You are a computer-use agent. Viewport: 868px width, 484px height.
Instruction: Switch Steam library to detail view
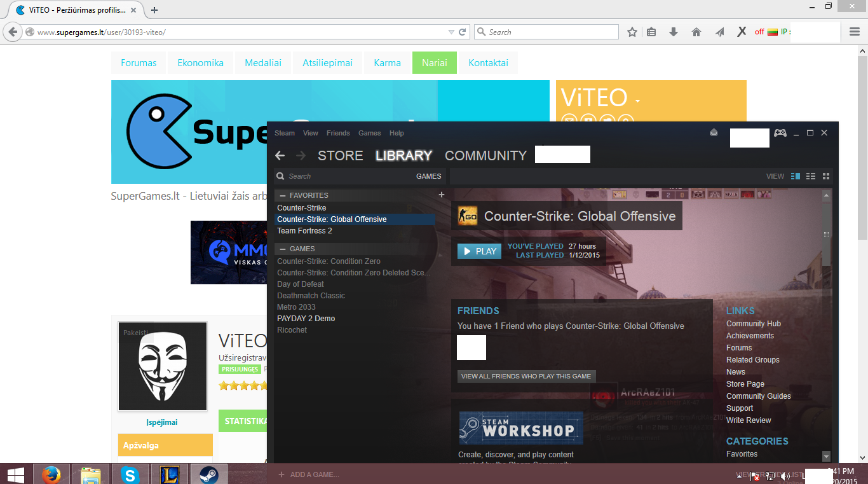(x=796, y=176)
